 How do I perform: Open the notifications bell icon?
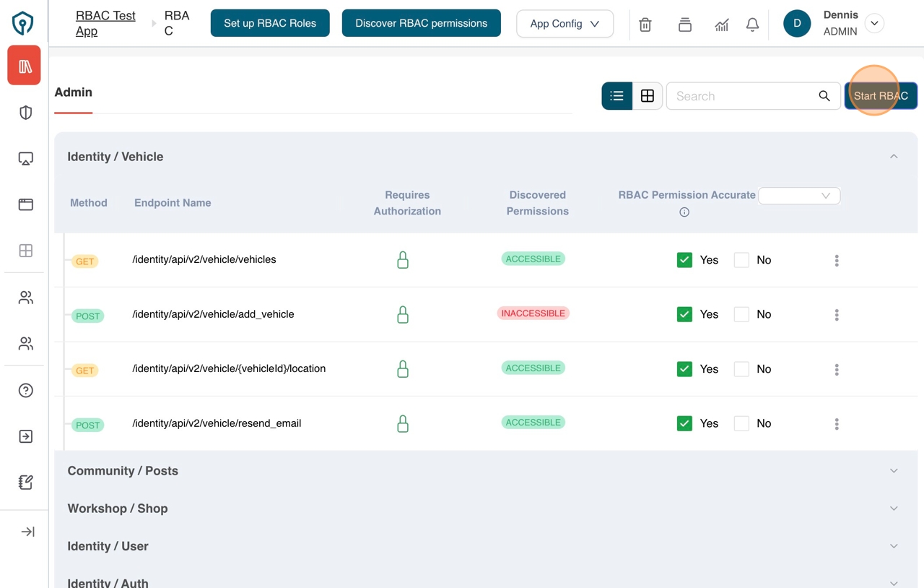tap(752, 25)
